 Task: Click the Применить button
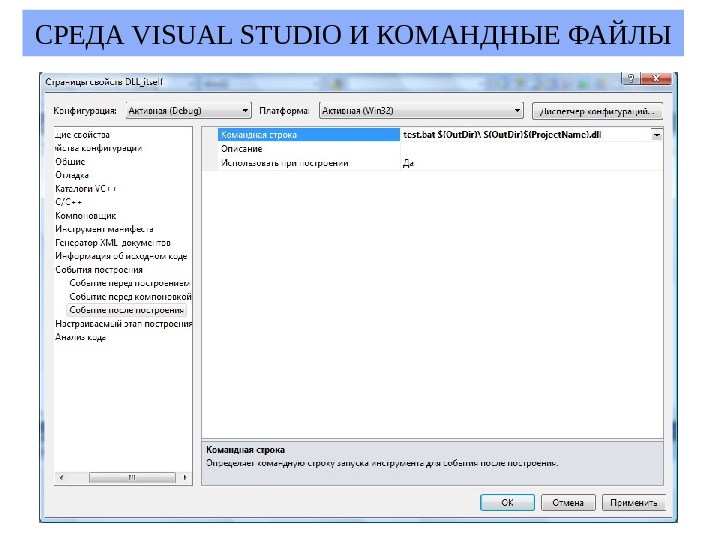(633, 503)
